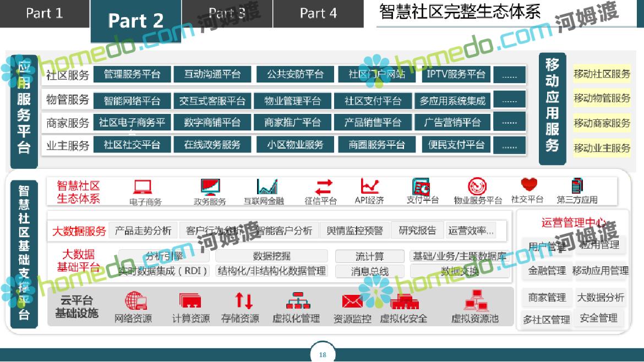Click the page number 18 circle
This screenshot has width=644, height=362.
tap(323, 354)
